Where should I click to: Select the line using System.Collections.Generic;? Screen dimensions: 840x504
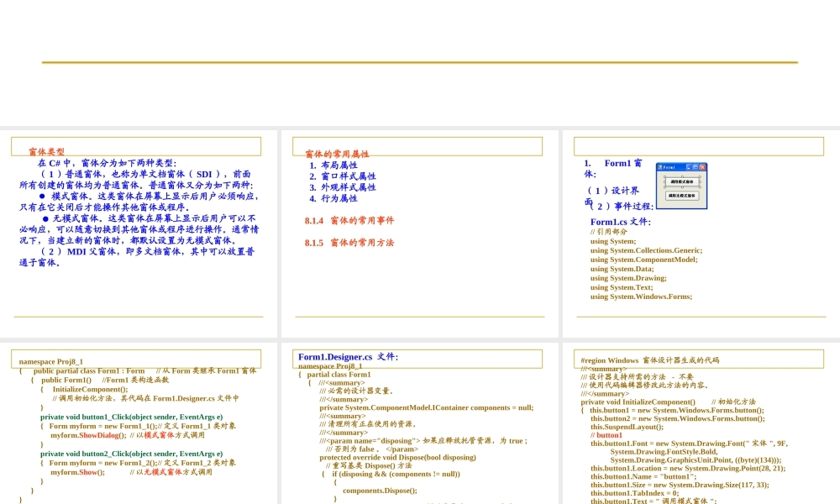[x=646, y=250]
